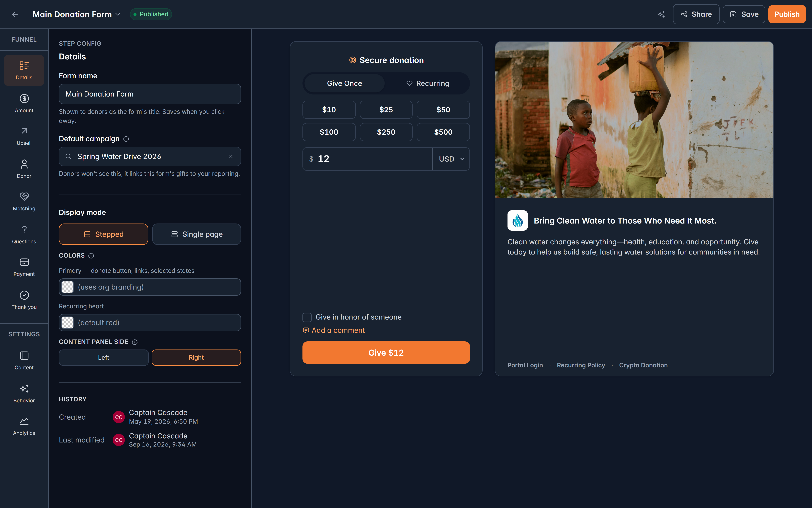The image size is (812, 508).
Task: Click the Publish button
Action: 787,14
